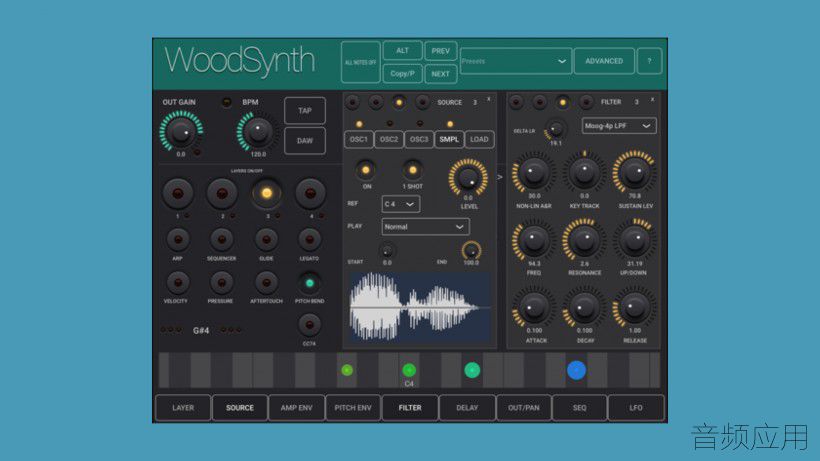Open the OUT/PAN tab
The height and width of the screenshot is (461, 820).
point(523,408)
